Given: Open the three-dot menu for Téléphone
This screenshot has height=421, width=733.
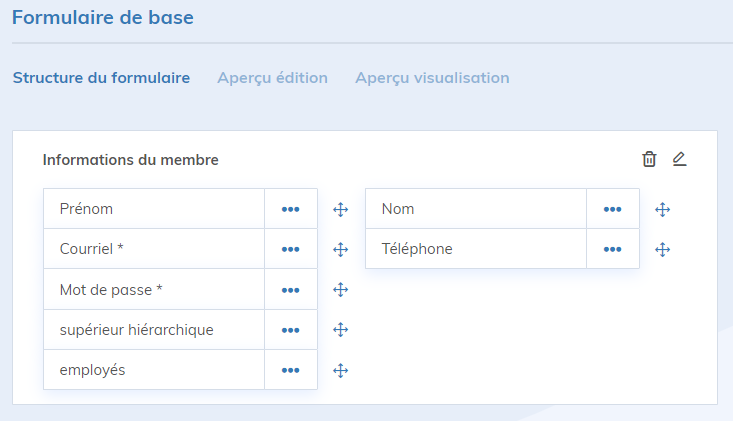Looking at the screenshot, I should click(613, 249).
